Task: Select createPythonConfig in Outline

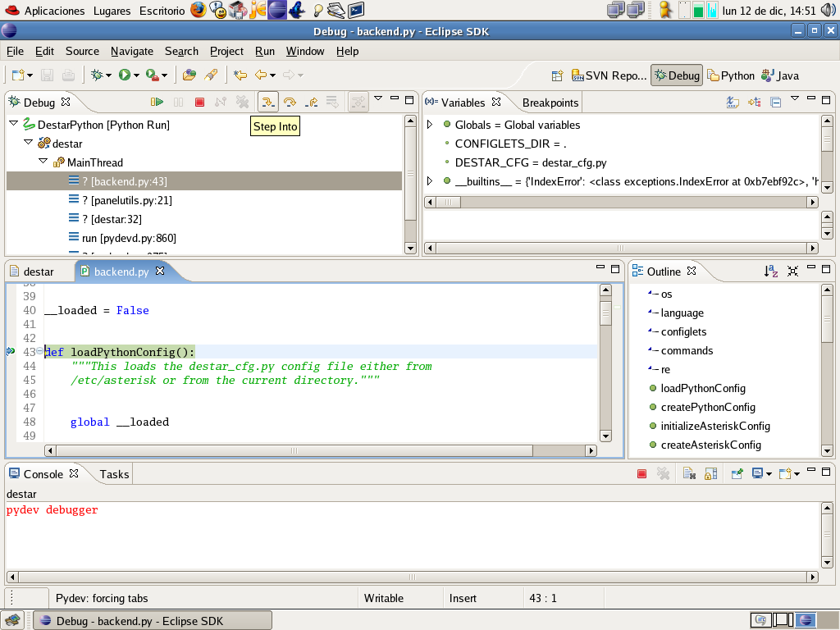Action: click(x=708, y=407)
